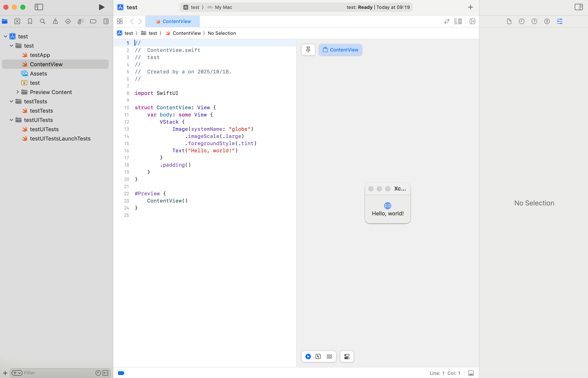Start live preview mode
This screenshot has width=588, height=378.
pos(308,356)
